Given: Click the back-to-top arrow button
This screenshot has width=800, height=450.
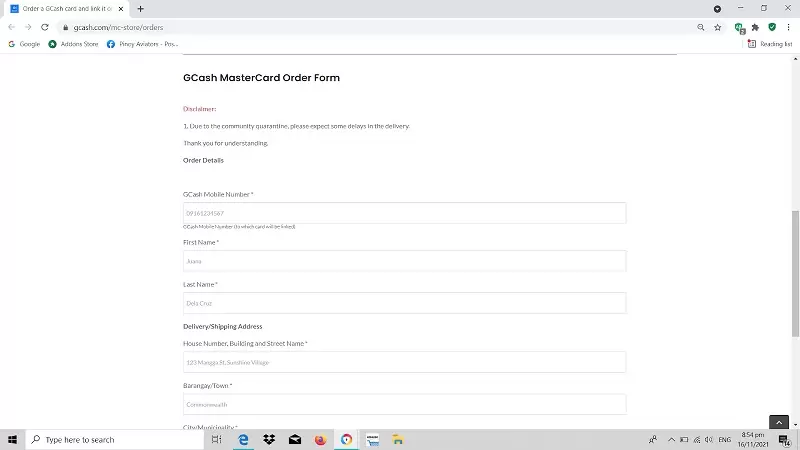Looking at the screenshot, I should click(779, 422).
